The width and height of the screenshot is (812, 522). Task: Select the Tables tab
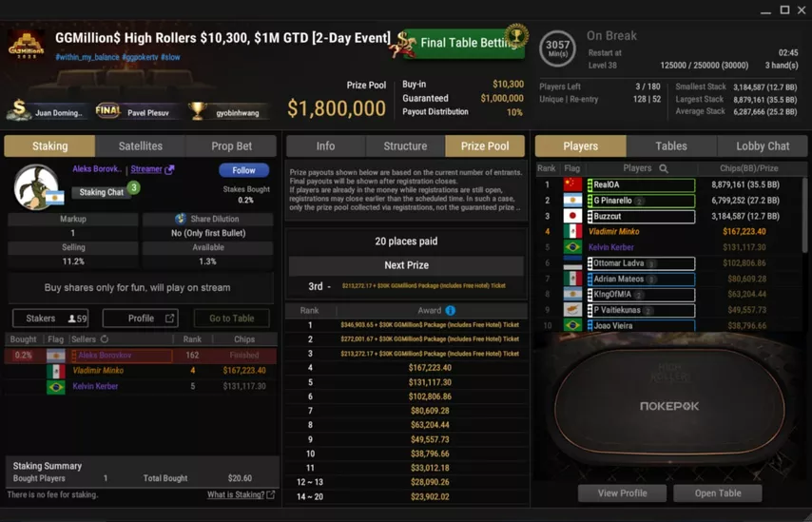(x=671, y=146)
